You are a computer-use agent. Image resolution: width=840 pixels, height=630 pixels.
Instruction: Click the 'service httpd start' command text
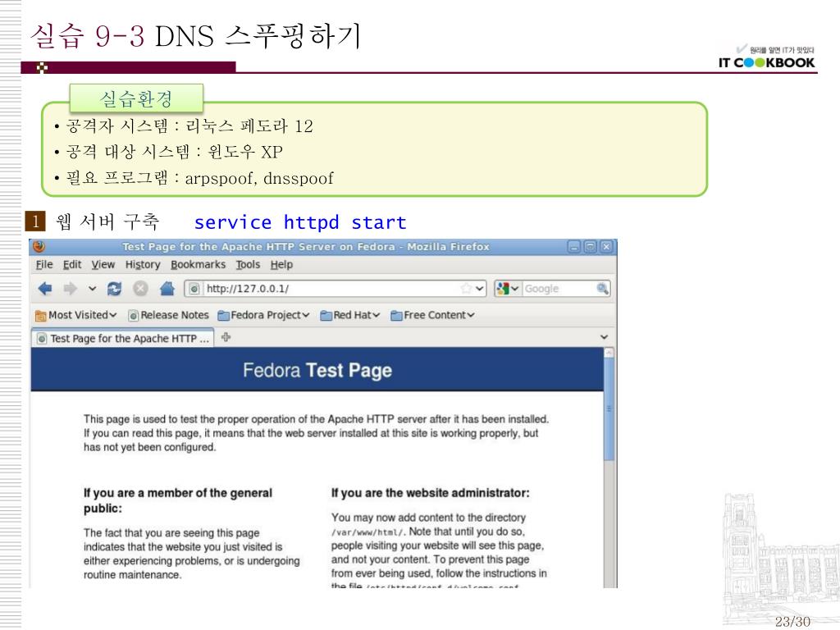300,222
